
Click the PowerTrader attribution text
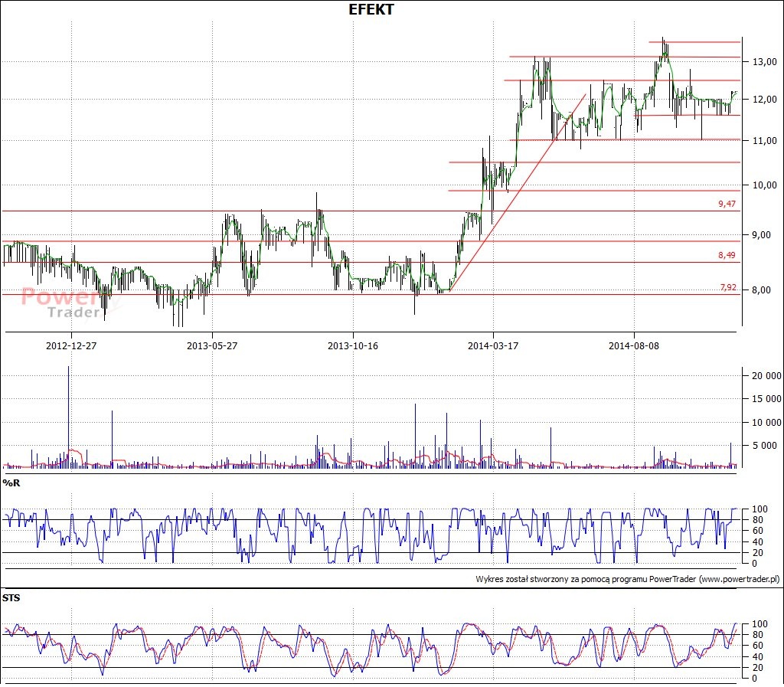point(628,580)
